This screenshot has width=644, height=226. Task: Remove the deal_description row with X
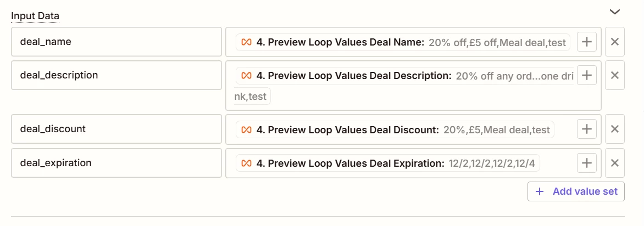click(615, 76)
